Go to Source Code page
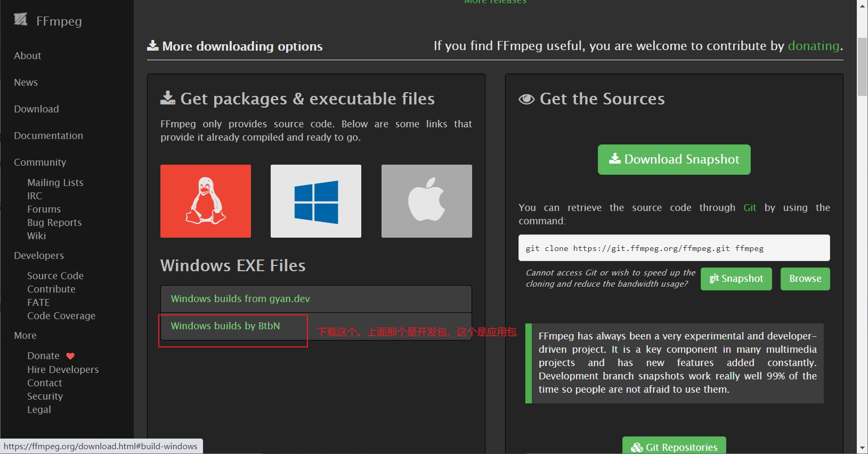Viewport: 868px width, 454px height. coord(55,276)
